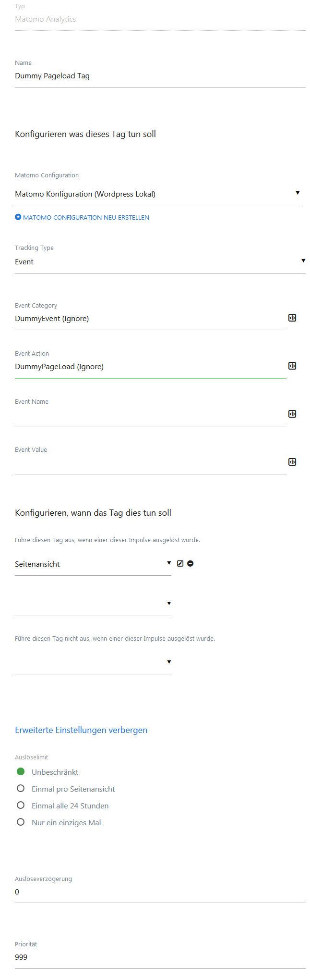Screen dimensions: 310x980
Task: Select Einmal pro Seitenansicht option
Action: click(21, 788)
